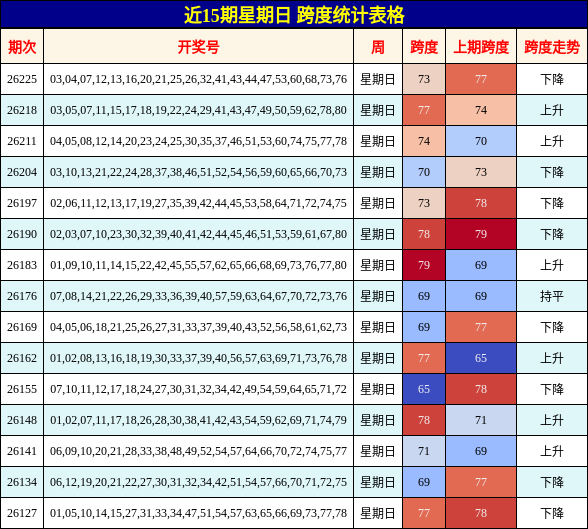
Task: Click the 下降 trend in row 26169
Action: tap(552, 327)
